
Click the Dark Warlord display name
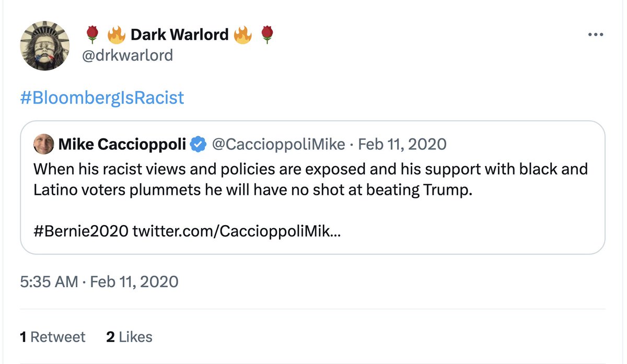pos(179,35)
